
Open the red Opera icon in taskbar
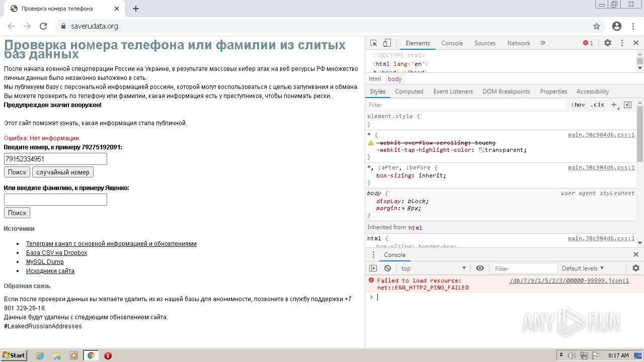(x=108, y=355)
